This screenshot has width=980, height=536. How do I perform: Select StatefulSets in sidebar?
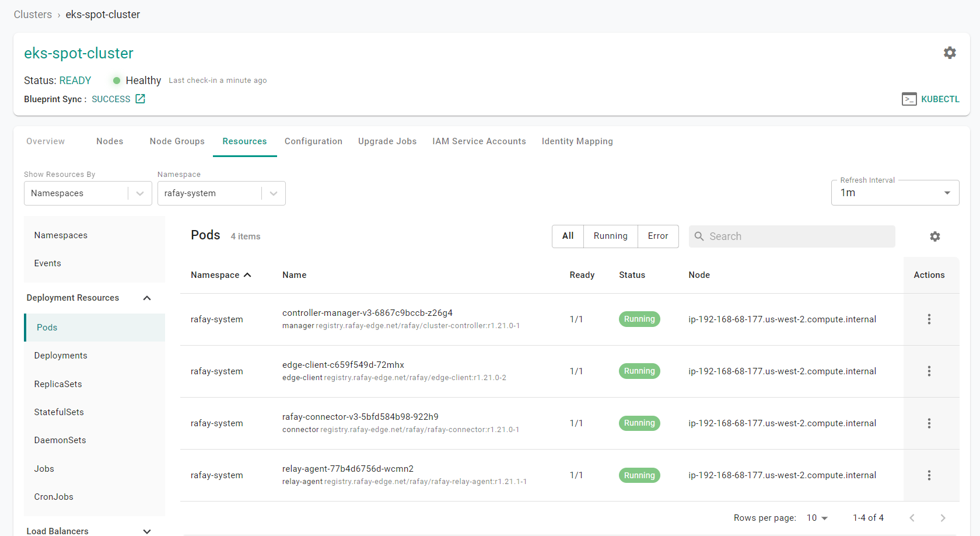[59, 412]
